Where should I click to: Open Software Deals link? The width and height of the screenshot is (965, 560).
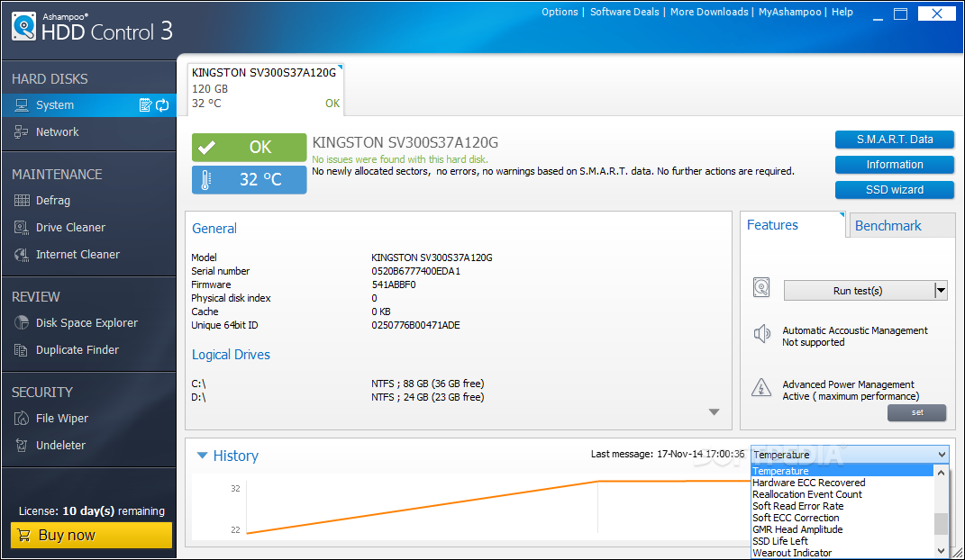point(624,12)
